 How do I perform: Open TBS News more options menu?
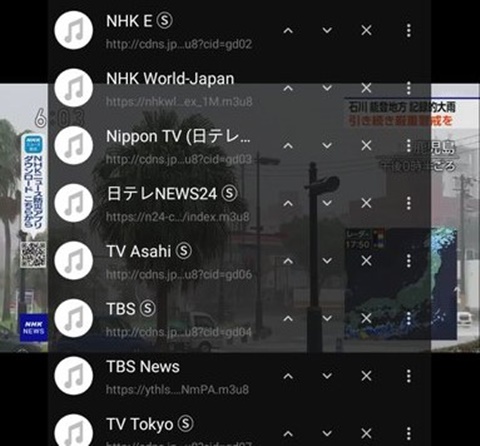[409, 376]
